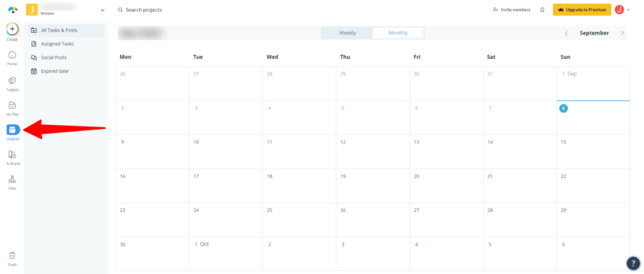
Task: Select calendar day 31 of previous month
Action: [519, 83]
